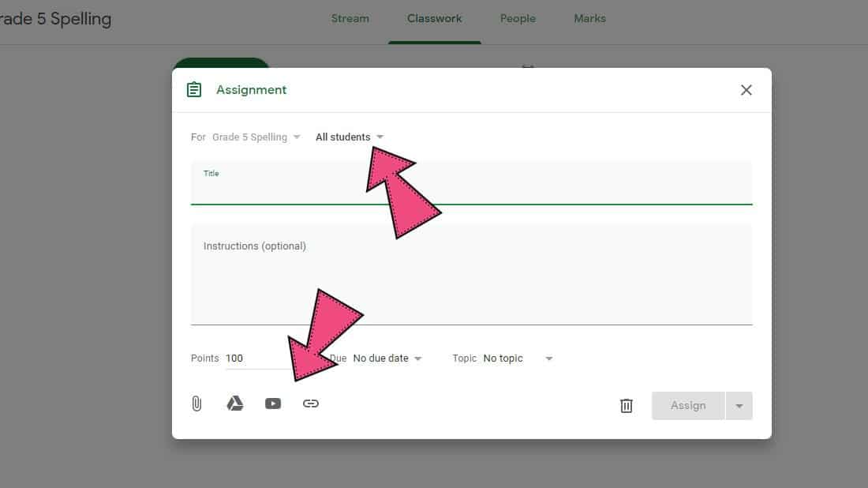Open the arrow menu beside Assign
Screen dimensions: 868x488
click(739, 406)
